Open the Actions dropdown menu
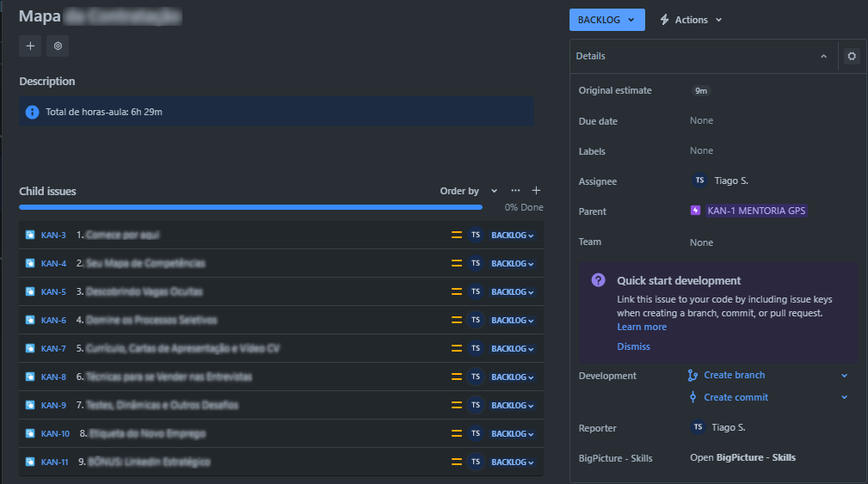Screen dimensions: 868x484 (x=692, y=20)
